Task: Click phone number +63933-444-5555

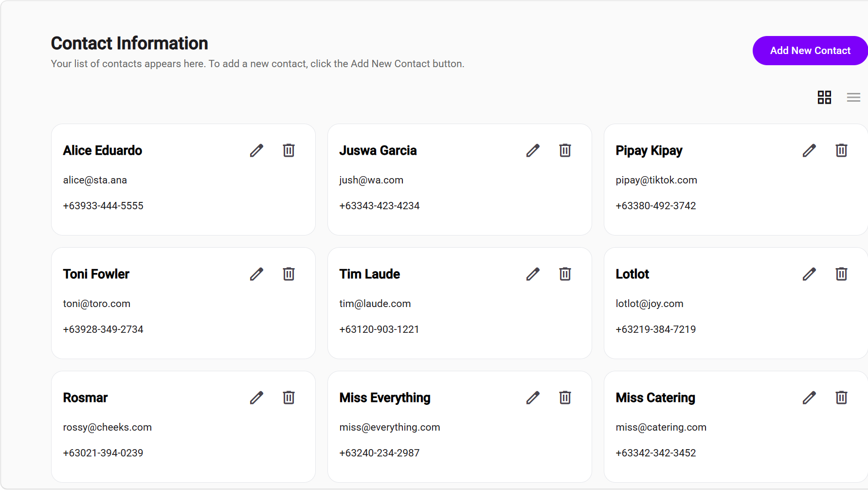Action: (103, 206)
